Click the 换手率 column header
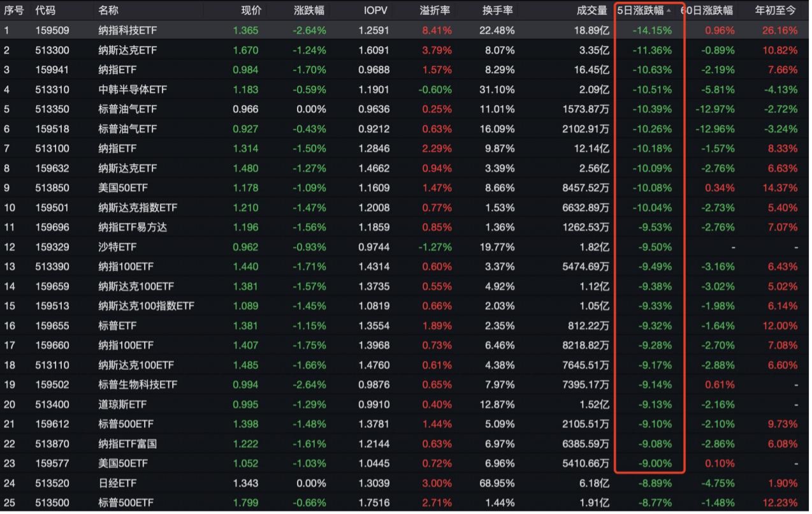Viewport: 812px width, 514px height. [x=498, y=11]
